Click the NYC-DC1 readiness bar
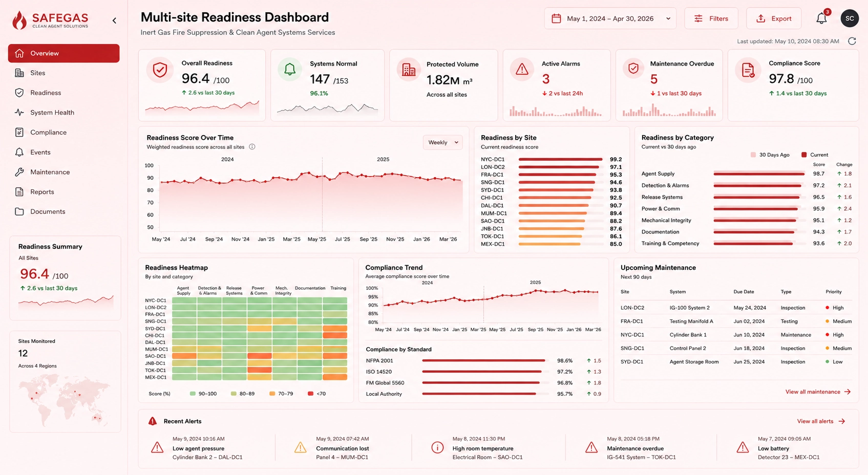The image size is (868, 475). point(560,160)
